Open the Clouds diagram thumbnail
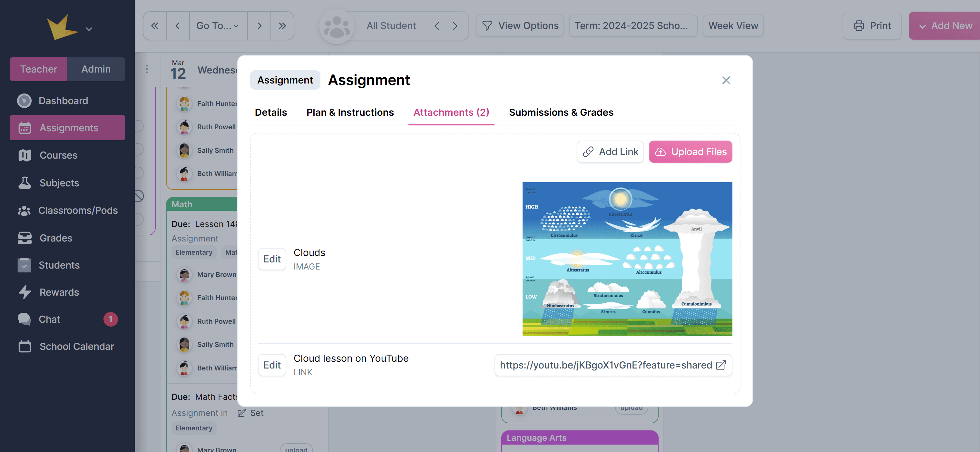Screen dimensions: 980x452 pos(627,259)
